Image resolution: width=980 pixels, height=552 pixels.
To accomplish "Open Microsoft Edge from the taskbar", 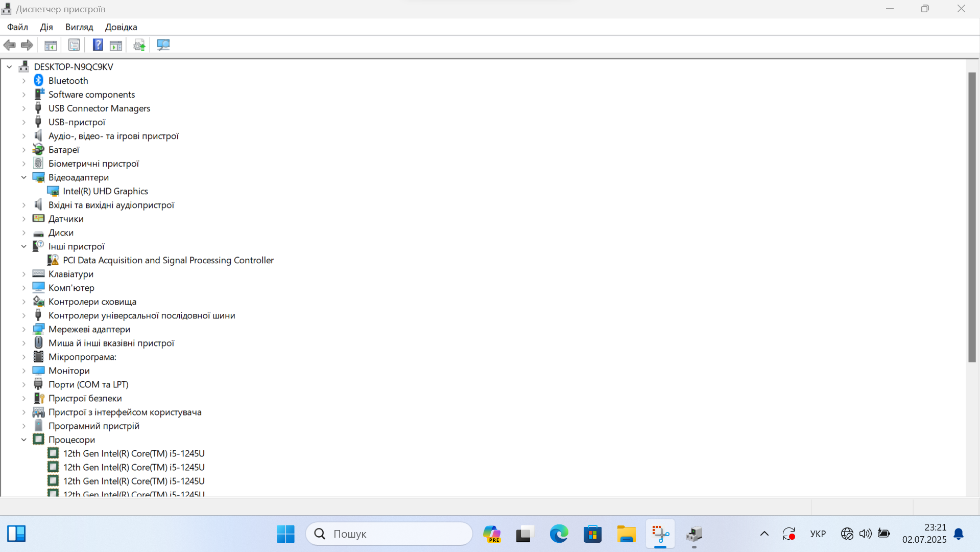I will 559,534.
